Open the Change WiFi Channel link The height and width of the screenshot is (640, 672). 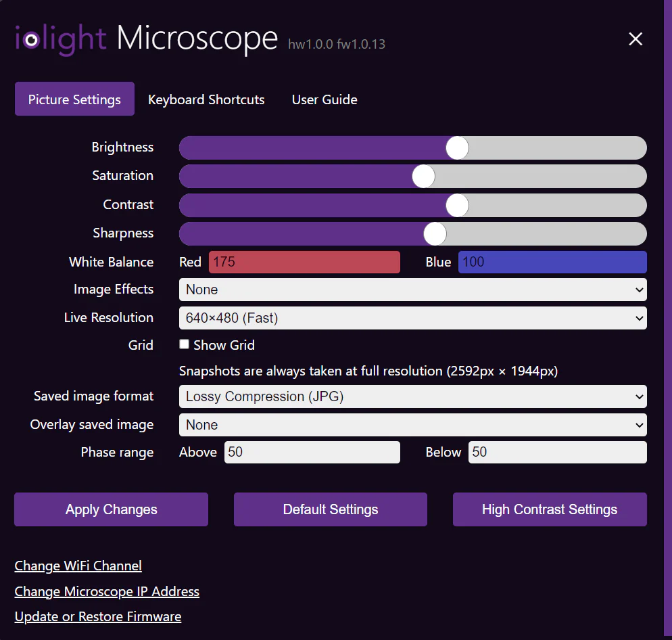[78, 566]
